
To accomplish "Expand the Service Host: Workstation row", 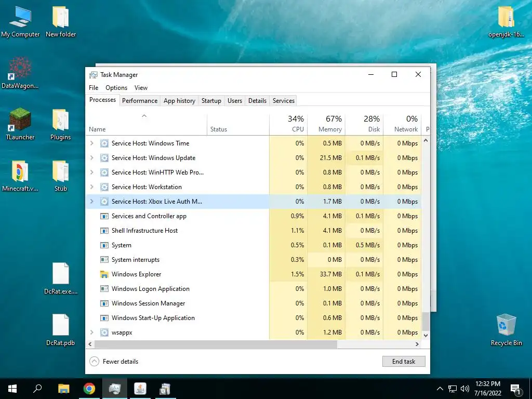I will [x=91, y=187].
